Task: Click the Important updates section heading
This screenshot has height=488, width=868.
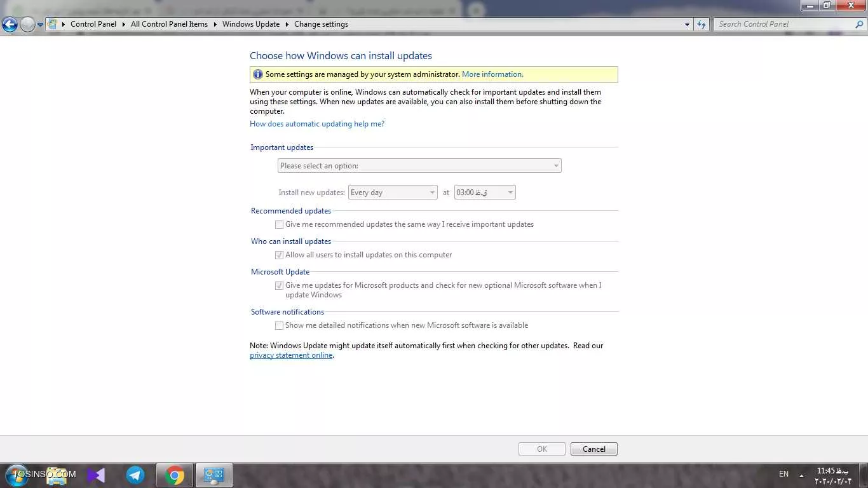Action: [281, 147]
